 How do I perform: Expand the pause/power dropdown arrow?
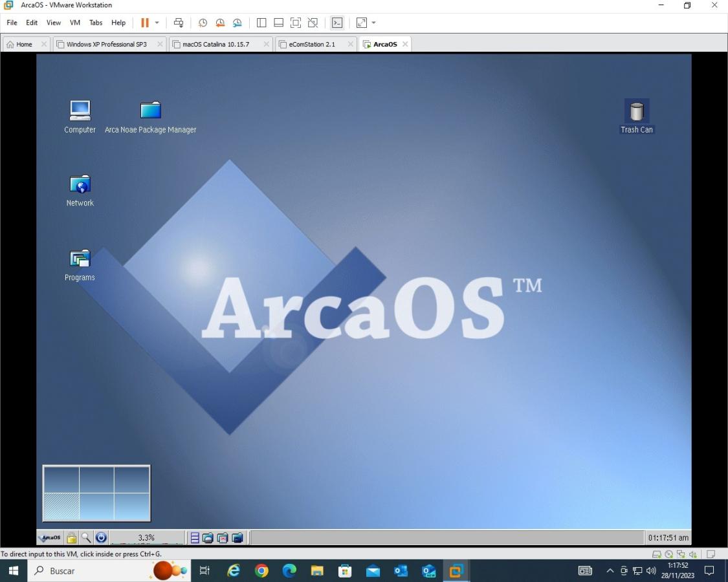pyautogui.click(x=157, y=23)
